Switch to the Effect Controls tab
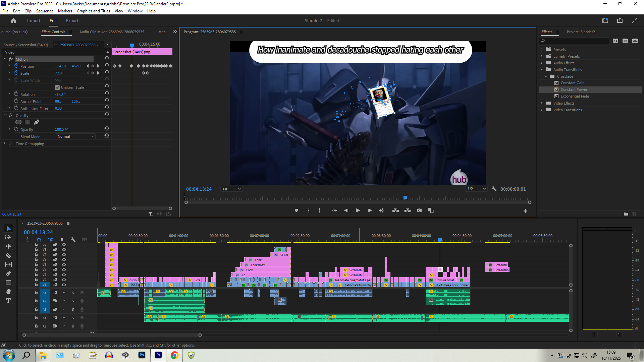644x362 pixels. 53,32
